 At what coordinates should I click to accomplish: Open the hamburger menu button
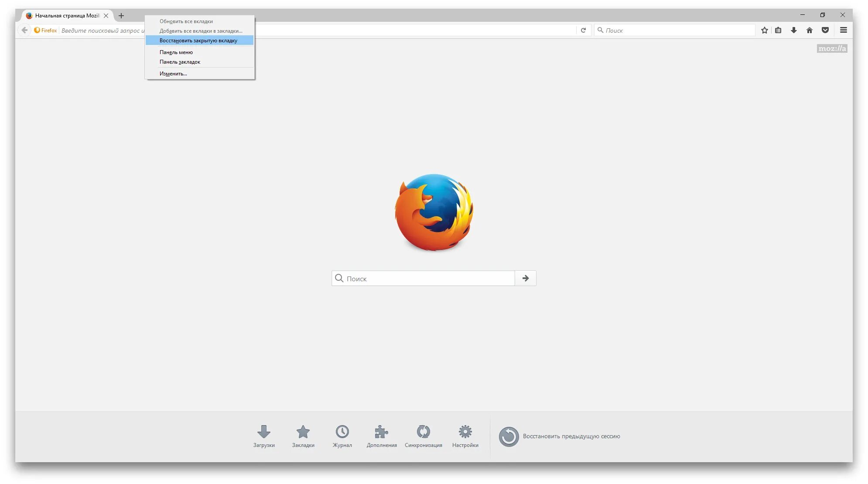pos(844,30)
